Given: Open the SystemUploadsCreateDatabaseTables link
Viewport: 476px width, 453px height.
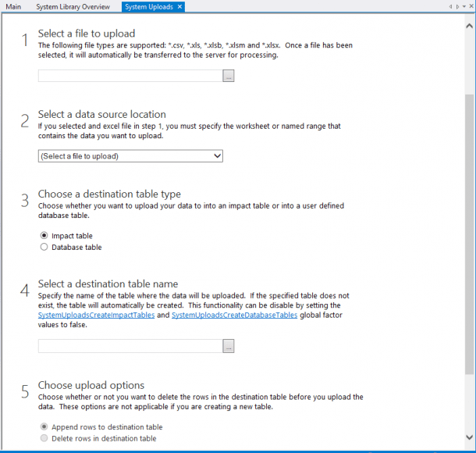Looking at the screenshot, I should (x=233, y=315).
